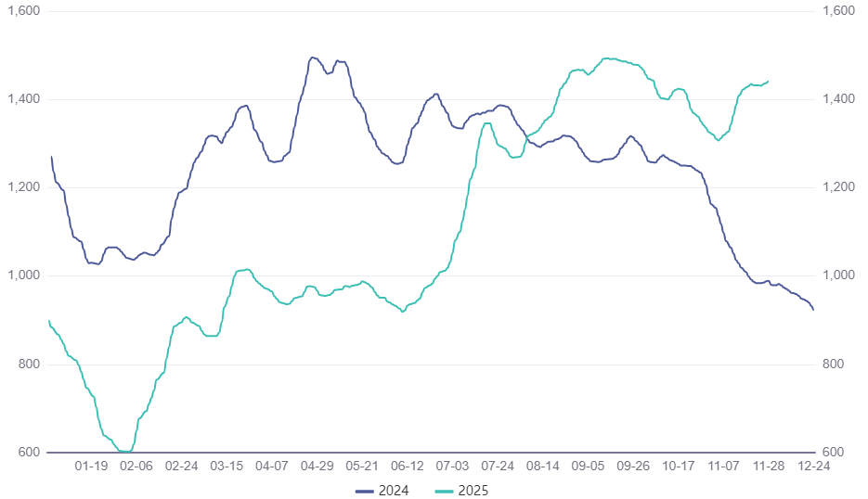Screen dimensions: 868x499
Task: Click the 2024 line's highest peak near 04-29
Action: [x=313, y=58]
